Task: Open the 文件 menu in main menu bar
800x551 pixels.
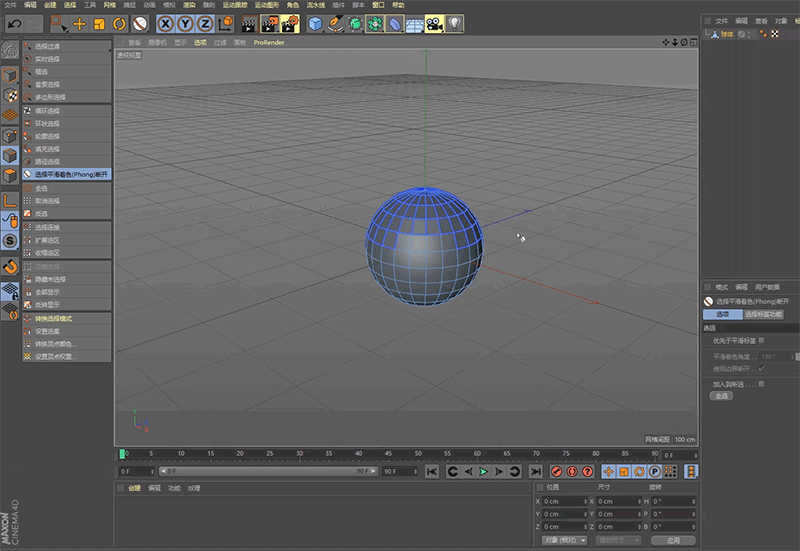Action: pos(10,5)
